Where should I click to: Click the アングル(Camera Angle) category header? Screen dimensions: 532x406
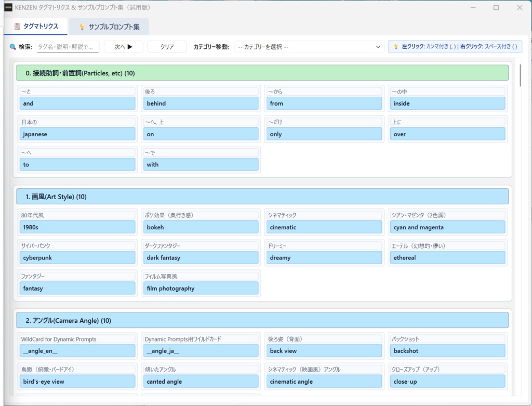[x=262, y=320]
